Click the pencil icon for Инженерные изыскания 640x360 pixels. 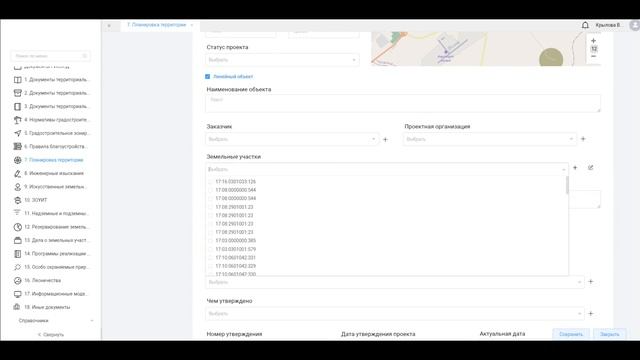point(18,173)
